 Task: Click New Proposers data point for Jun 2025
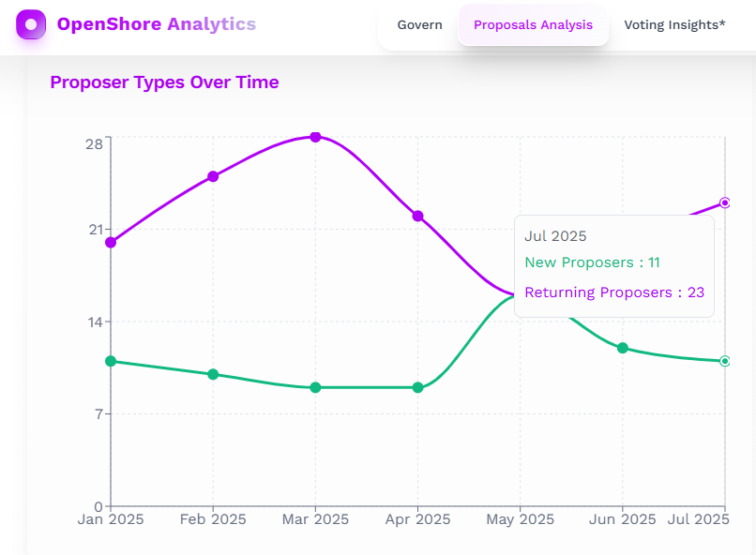[622, 348]
